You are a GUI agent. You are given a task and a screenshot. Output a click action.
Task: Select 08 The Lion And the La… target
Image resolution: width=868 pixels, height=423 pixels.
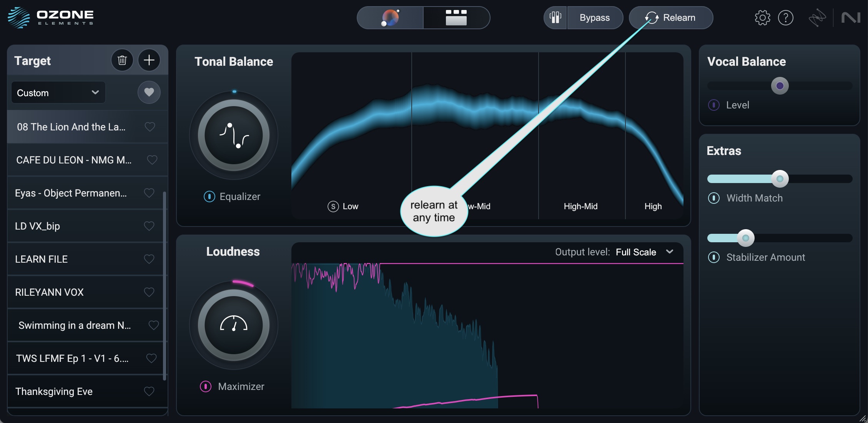click(x=87, y=127)
